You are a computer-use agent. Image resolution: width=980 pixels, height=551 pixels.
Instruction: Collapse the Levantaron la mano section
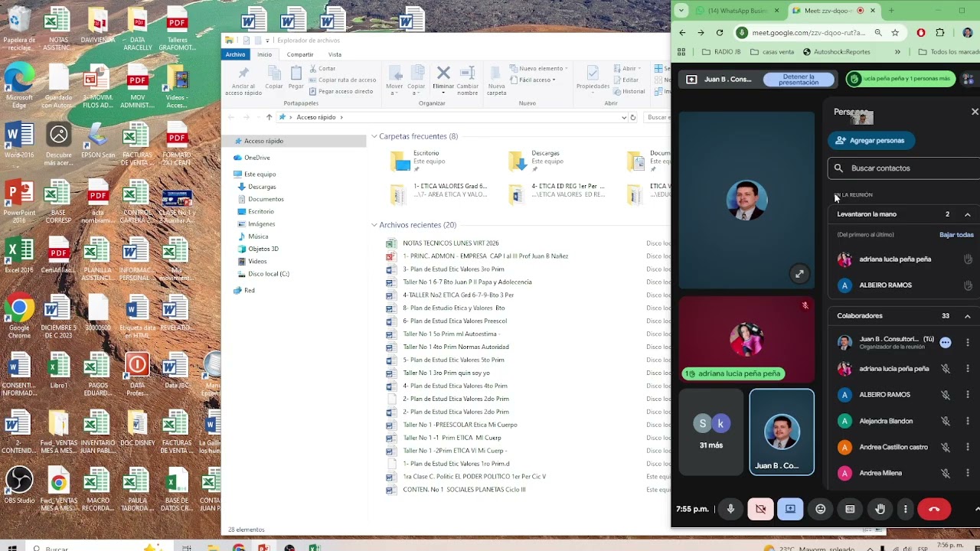tap(968, 214)
